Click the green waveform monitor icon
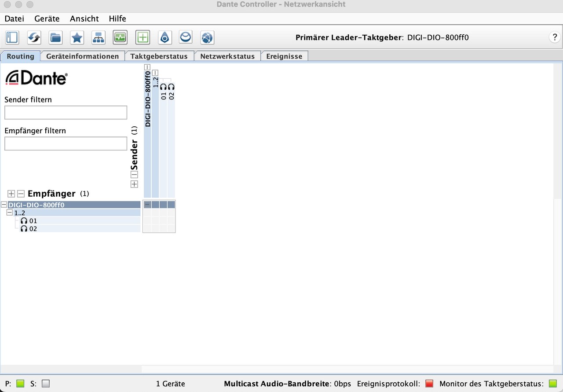 coord(120,37)
